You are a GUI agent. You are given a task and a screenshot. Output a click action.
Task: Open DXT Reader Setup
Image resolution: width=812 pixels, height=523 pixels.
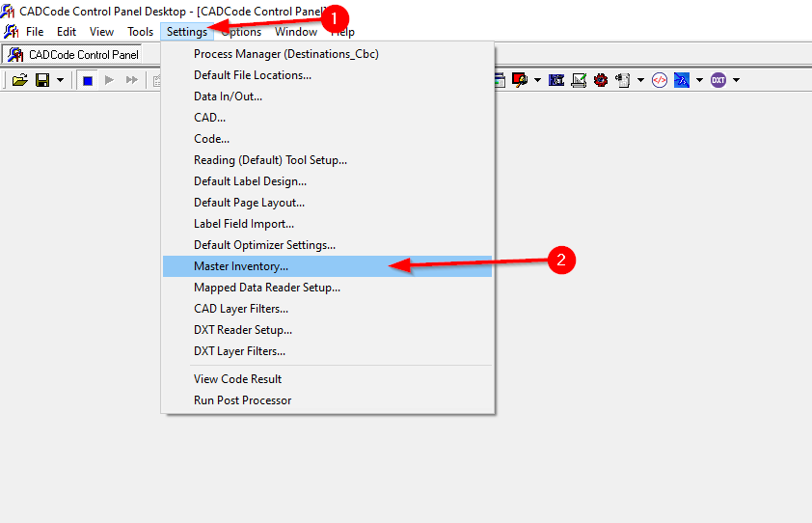(327, 330)
